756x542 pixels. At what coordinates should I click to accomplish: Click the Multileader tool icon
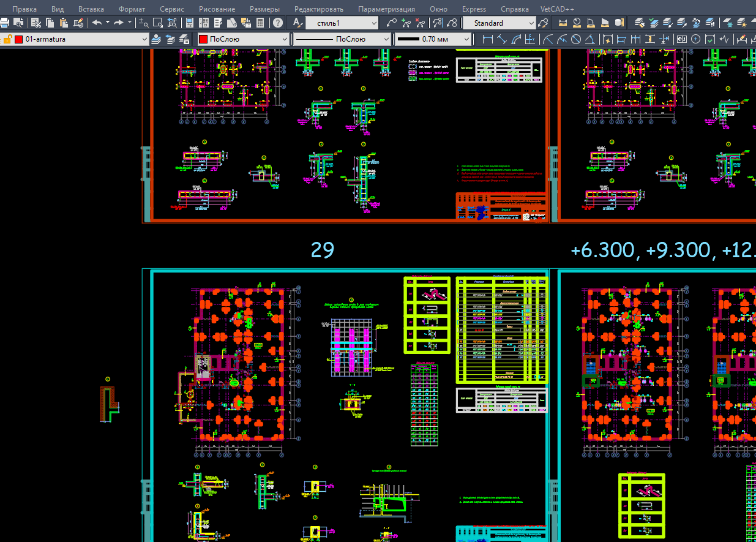(x=392, y=23)
